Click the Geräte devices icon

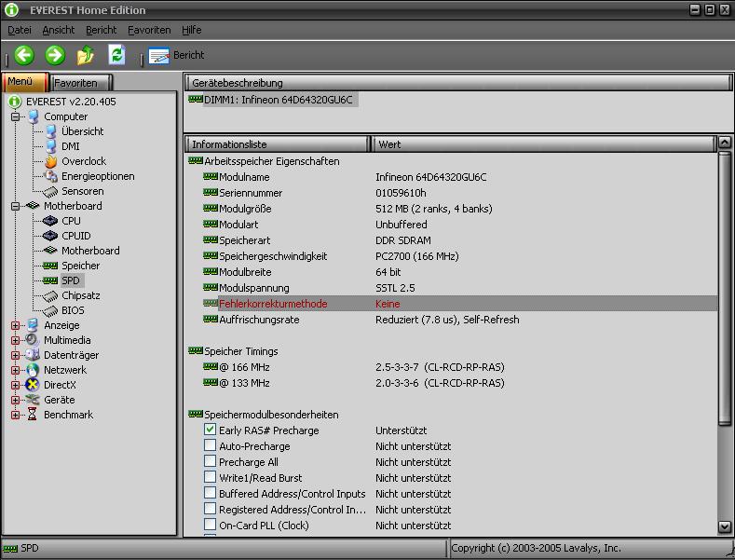pyautogui.click(x=33, y=400)
